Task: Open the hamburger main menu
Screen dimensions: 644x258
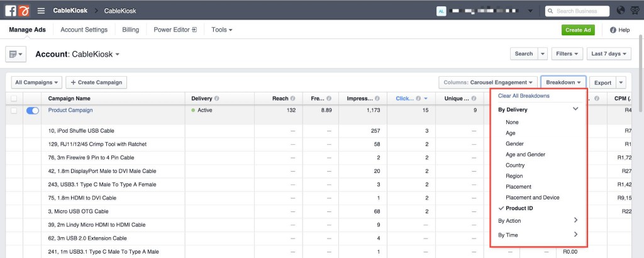Action: (x=41, y=11)
